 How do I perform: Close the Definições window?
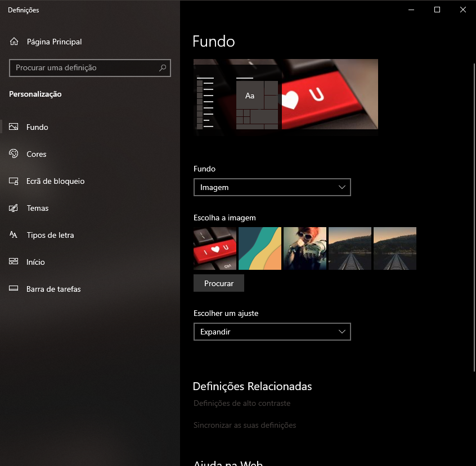(x=463, y=10)
